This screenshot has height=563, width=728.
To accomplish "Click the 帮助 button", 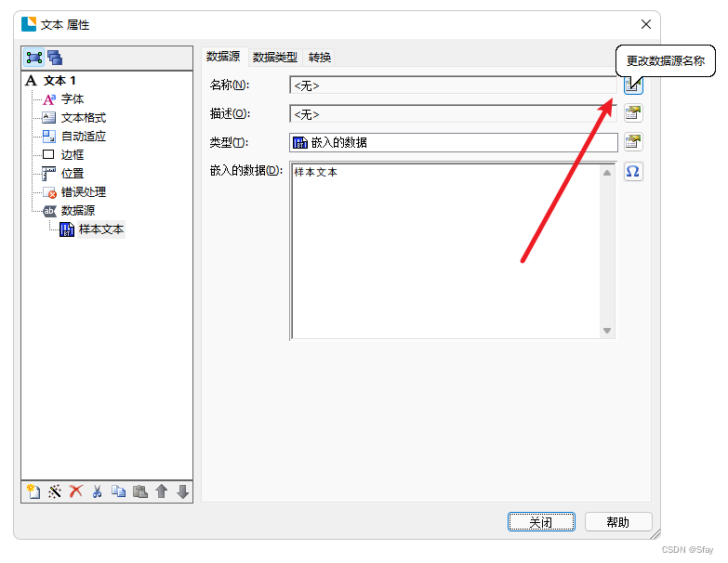I will [x=618, y=522].
